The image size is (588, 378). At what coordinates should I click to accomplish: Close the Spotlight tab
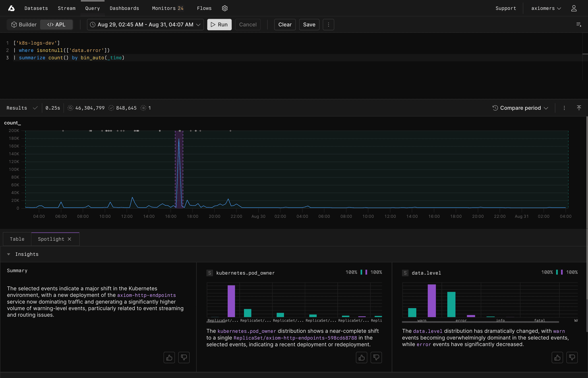pos(69,239)
